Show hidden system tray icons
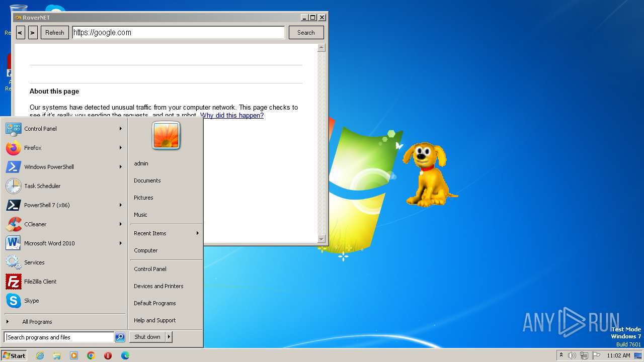644x362 pixels. (x=561, y=355)
